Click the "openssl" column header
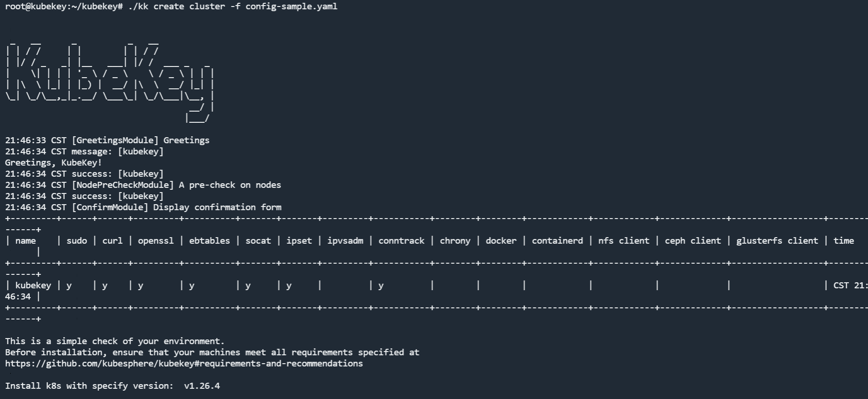Screen dimensions: 868x399 point(155,241)
